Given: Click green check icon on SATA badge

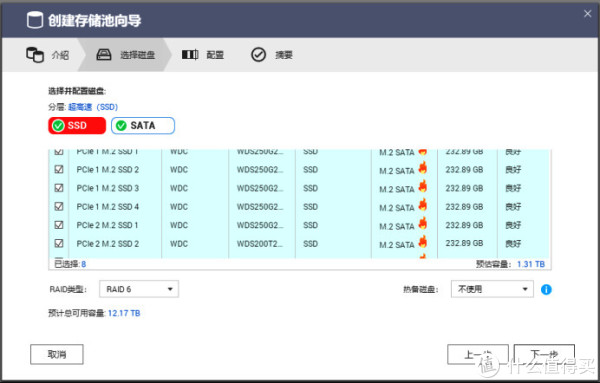Looking at the screenshot, I should [x=121, y=125].
